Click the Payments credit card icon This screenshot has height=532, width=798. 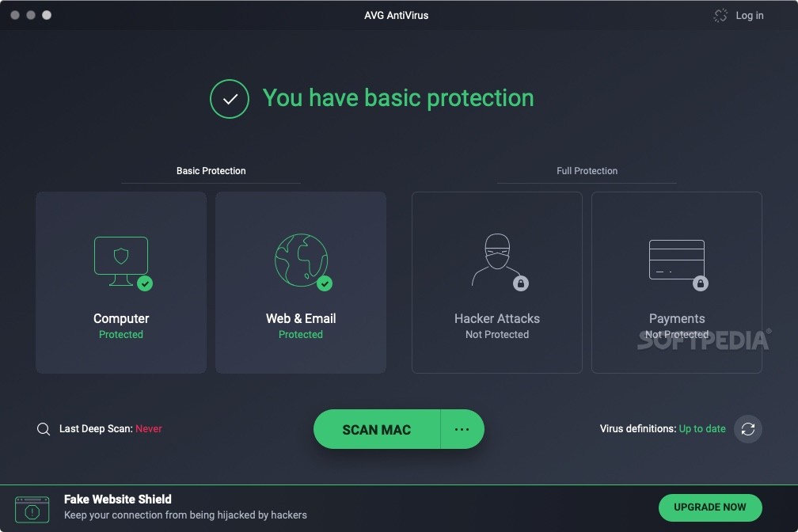[676, 260]
